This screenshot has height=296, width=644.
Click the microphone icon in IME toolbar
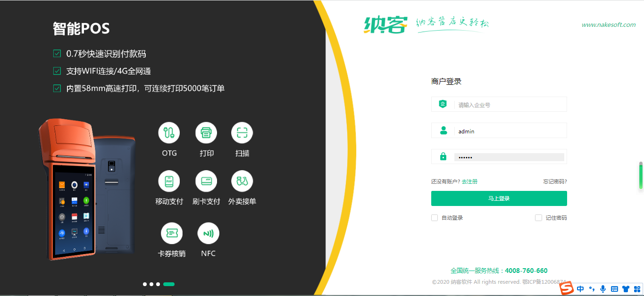click(603, 288)
